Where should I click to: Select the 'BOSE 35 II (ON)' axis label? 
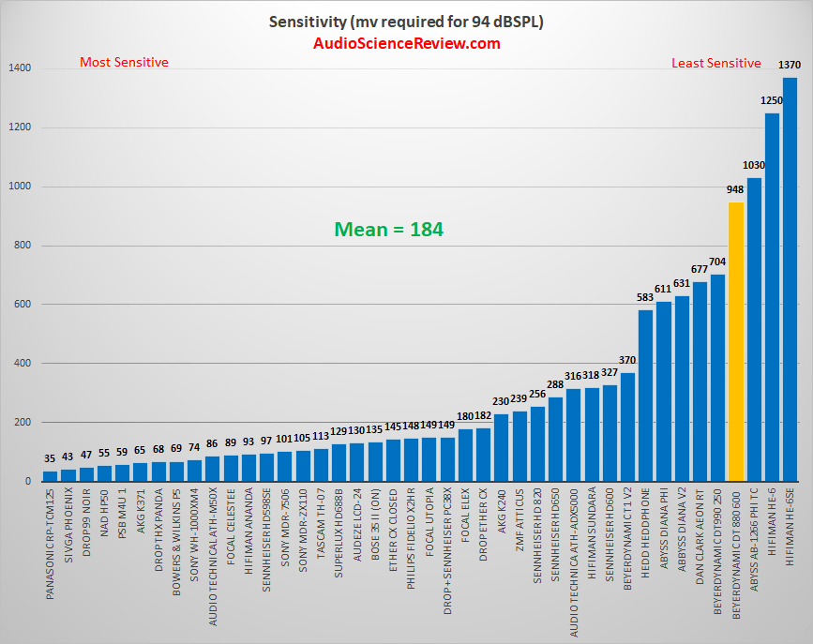tap(375, 524)
